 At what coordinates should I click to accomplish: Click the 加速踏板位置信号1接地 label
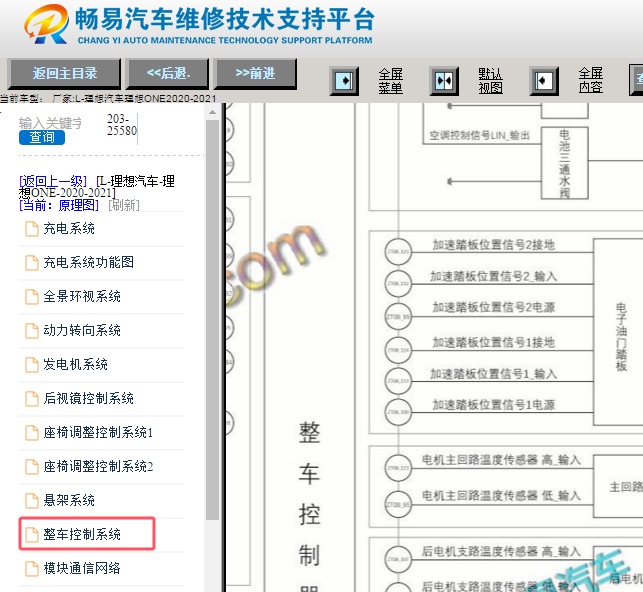pos(493,342)
